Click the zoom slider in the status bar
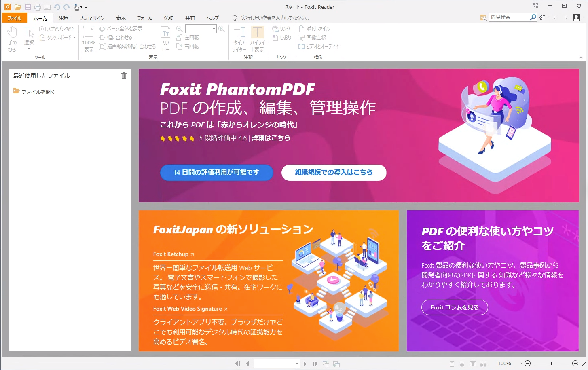588x370 pixels. point(552,364)
